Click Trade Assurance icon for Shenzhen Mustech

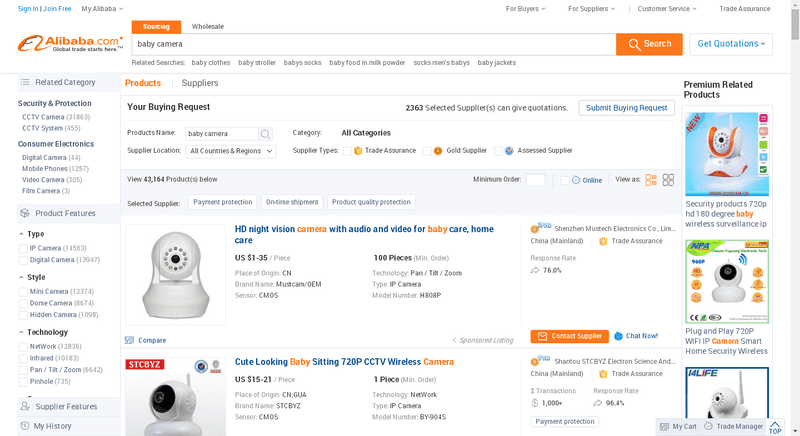603,241
